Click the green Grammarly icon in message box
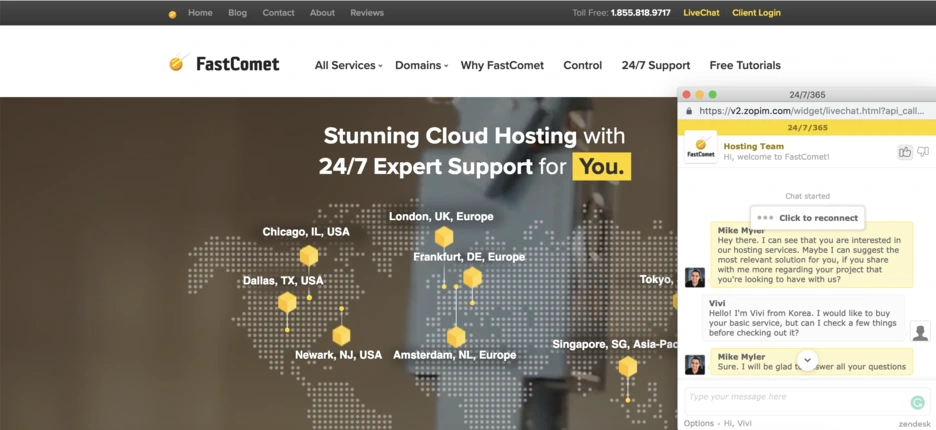The image size is (936, 430). [917, 403]
